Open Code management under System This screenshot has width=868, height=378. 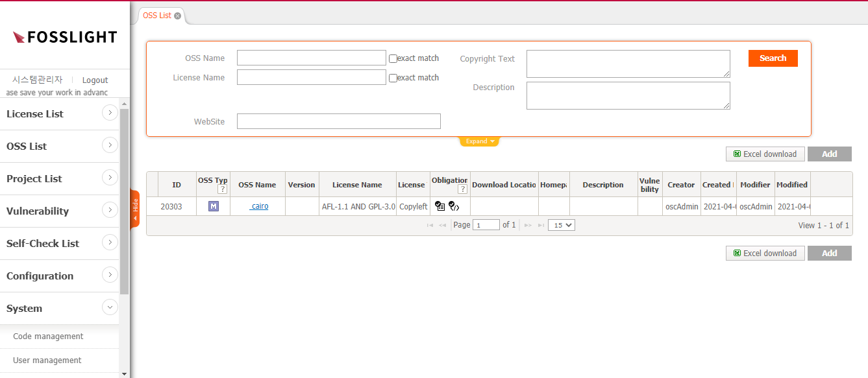click(48, 337)
